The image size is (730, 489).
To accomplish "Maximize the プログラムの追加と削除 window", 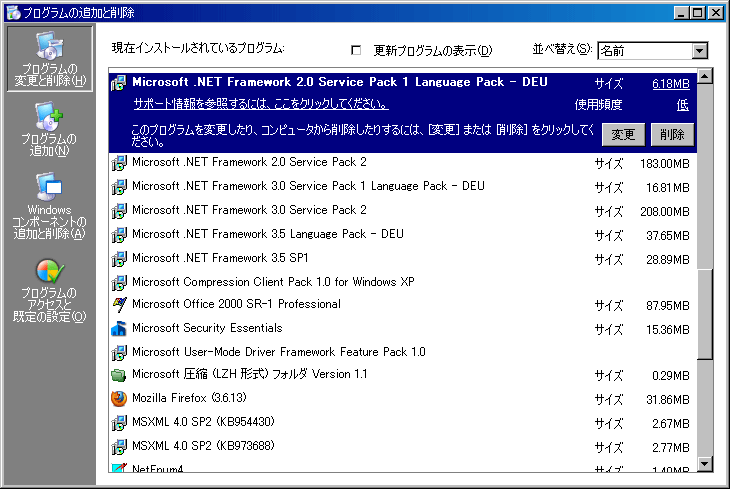I will pyautogui.click(x=697, y=13).
